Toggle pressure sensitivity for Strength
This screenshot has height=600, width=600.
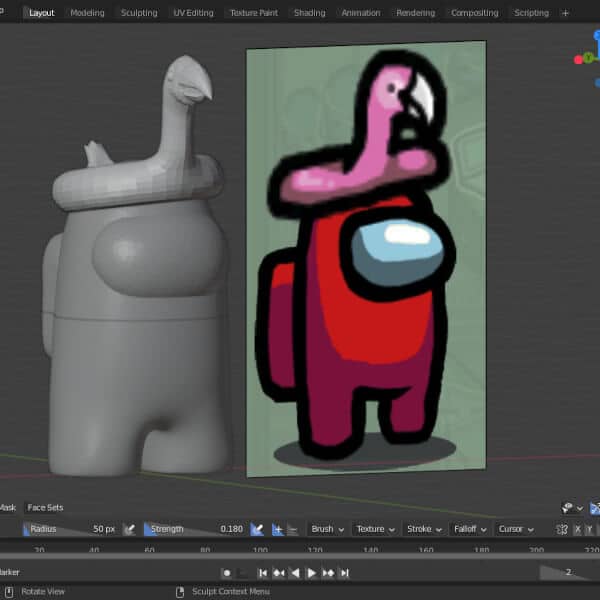point(257,530)
